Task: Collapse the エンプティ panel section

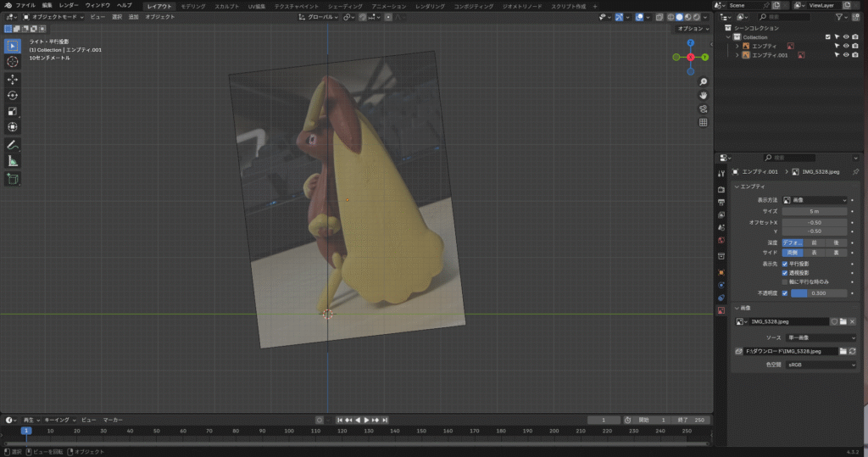Action: (x=737, y=187)
